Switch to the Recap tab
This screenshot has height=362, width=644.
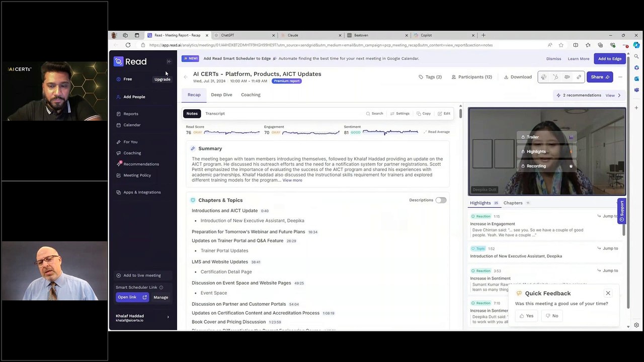pyautogui.click(x=194, y=95)
